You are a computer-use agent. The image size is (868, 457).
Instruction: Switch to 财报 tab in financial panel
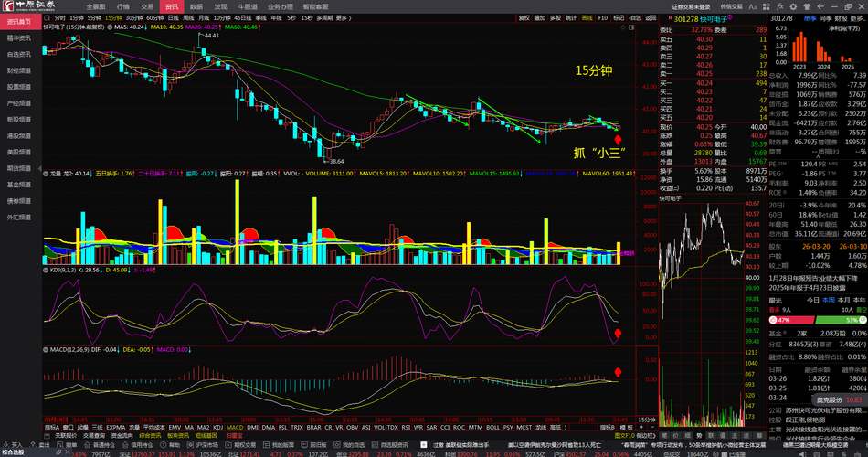tap(842, 18)
